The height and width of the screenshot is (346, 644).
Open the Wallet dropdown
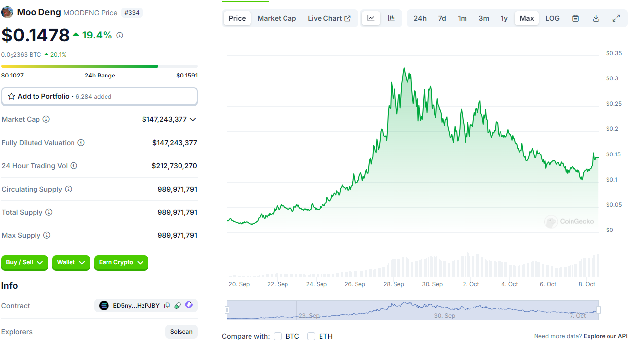tap(71, 263)
